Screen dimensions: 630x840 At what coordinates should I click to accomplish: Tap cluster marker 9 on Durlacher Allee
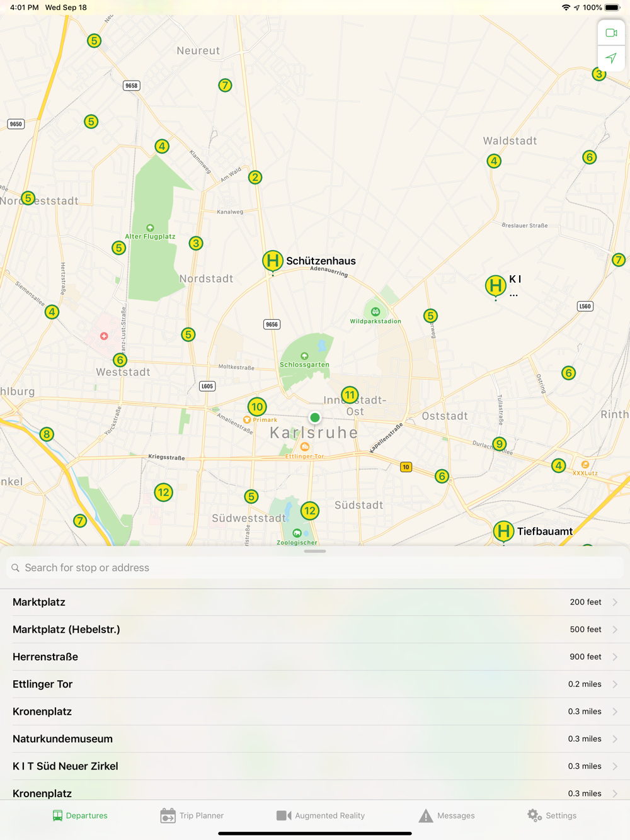pos(500,443)
